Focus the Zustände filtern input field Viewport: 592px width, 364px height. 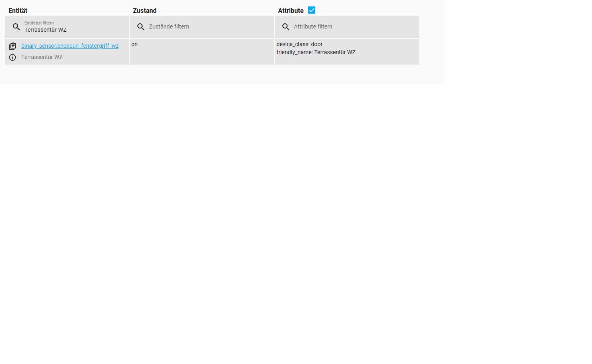pyautogui.click(x=202, y=27)
